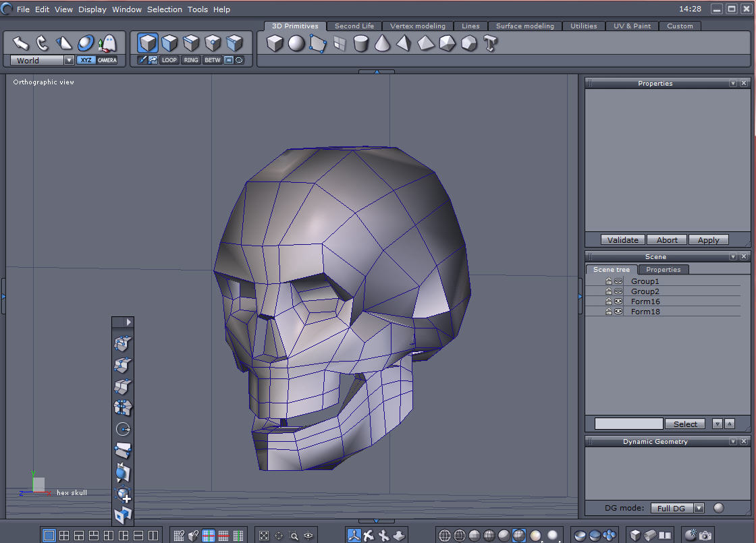Activate the Rotate manipulator tool
The height and width of the screenshot is (543, 756).
click(43, 43)
